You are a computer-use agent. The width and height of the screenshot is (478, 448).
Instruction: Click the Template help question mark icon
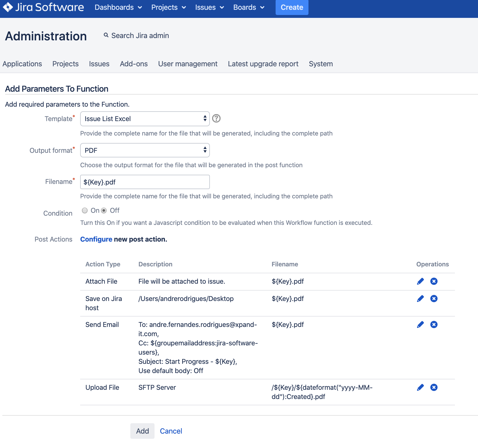216,118
